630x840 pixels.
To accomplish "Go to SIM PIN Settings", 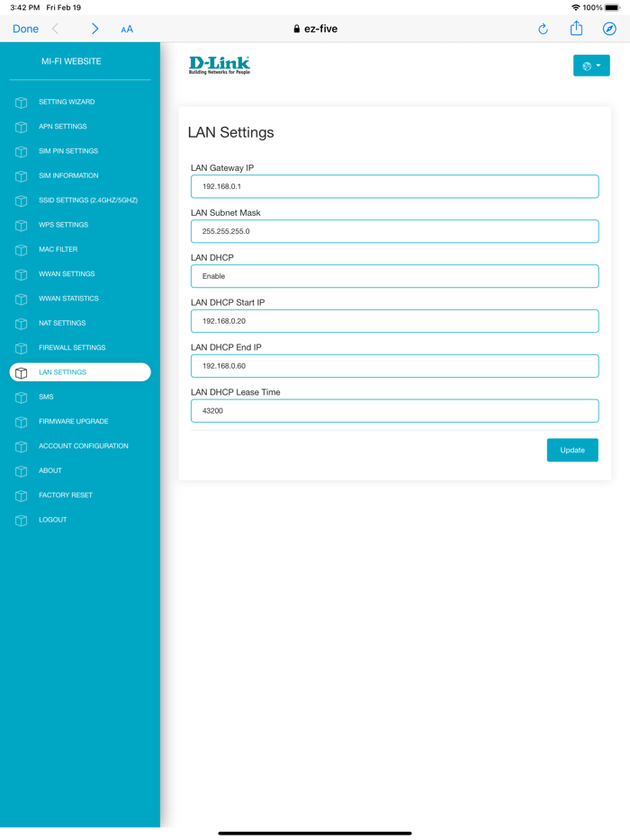I will point(68,151).
